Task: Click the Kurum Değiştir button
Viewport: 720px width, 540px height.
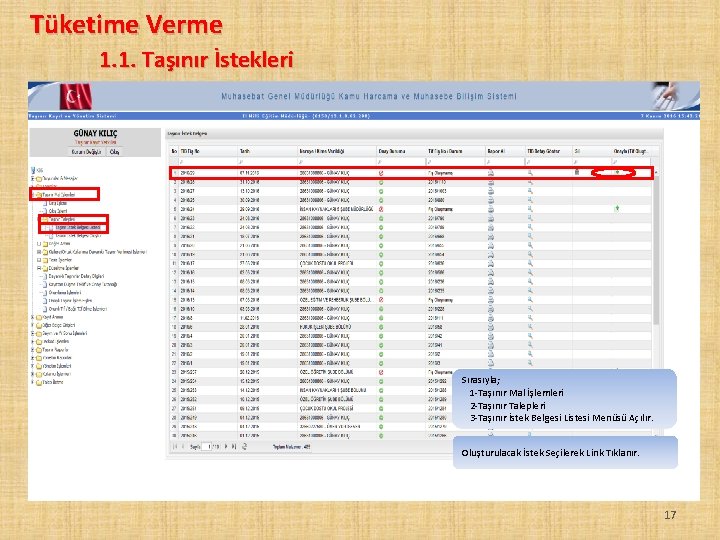Action: pyautogui.click(x=86, y=152)
